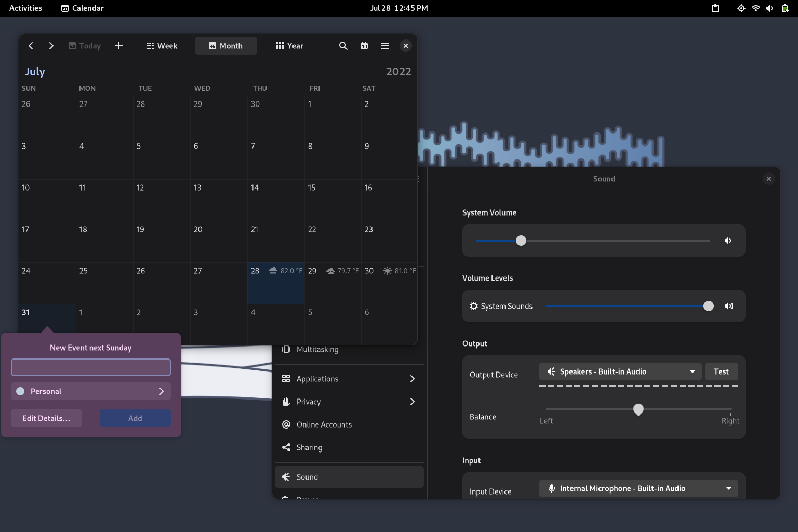
Task: Open Sharing in Settings sidebar
Action: [x=349, y=447]
